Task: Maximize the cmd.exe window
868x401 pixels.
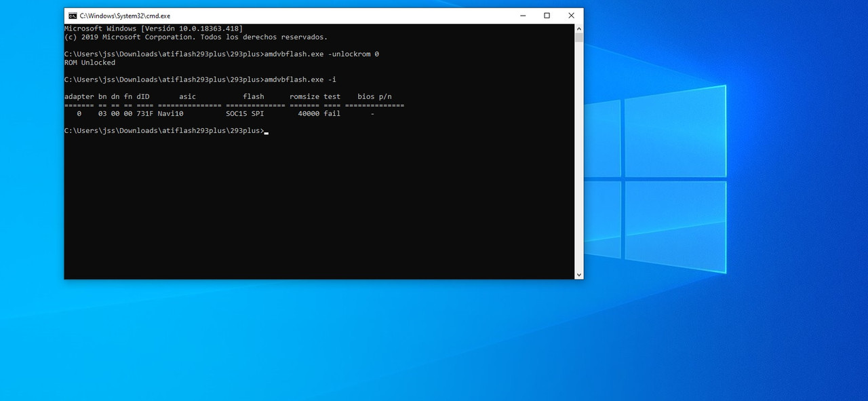Action: (547, 16)
